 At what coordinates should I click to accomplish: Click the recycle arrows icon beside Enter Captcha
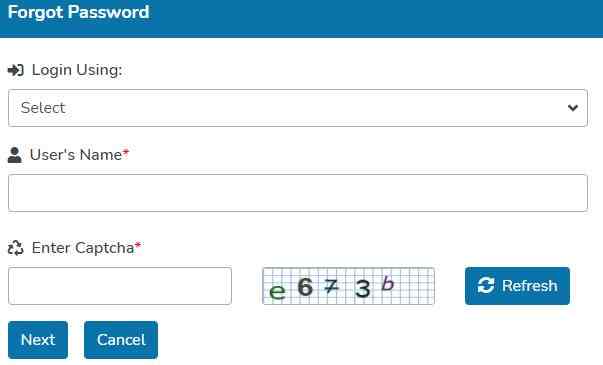point(16,248)
